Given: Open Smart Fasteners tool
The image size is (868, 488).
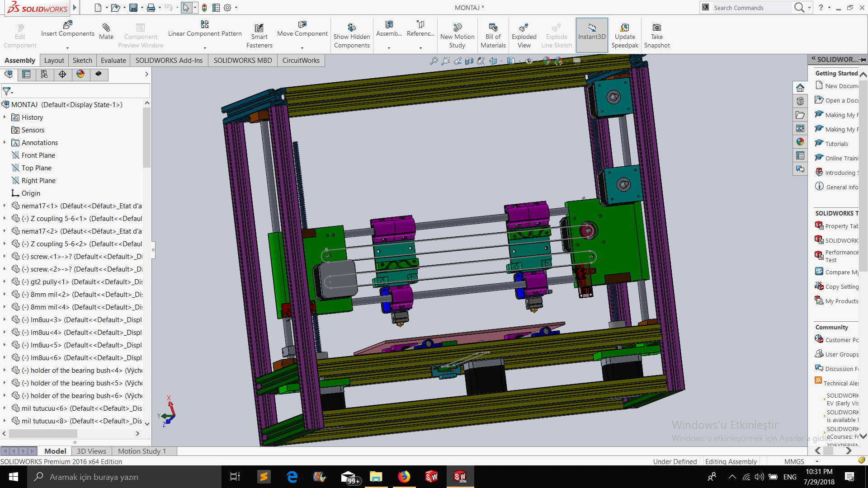Looking at the screenshot, I should point(259,36).
